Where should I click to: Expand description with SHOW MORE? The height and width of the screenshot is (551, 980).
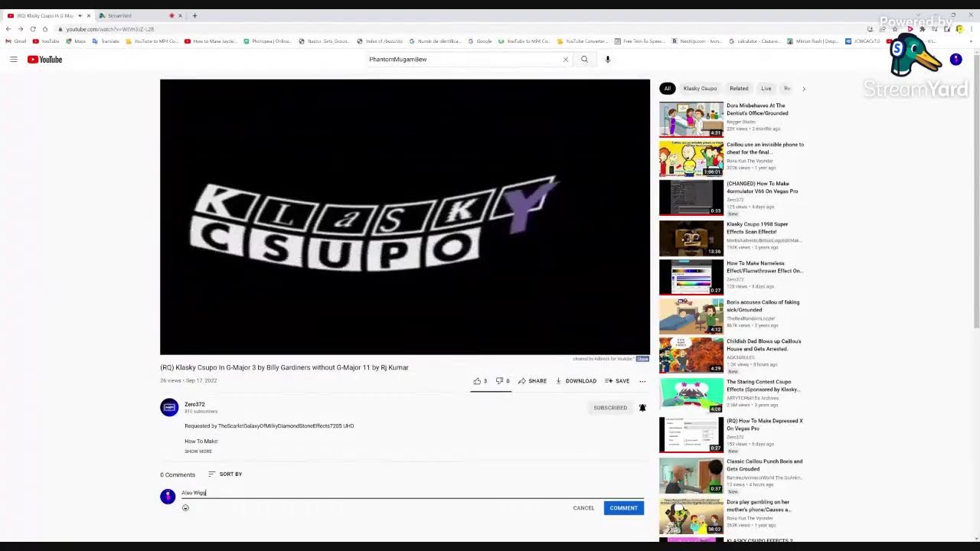(198, 452)
